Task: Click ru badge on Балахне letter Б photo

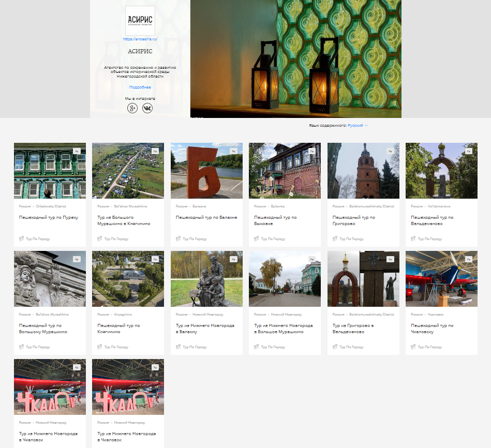Action: click(x=233, y=151)
